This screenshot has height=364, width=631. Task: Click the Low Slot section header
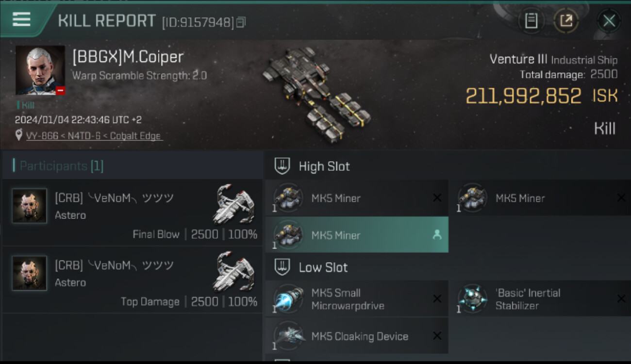pyautogui.click(x=312, y=267)
